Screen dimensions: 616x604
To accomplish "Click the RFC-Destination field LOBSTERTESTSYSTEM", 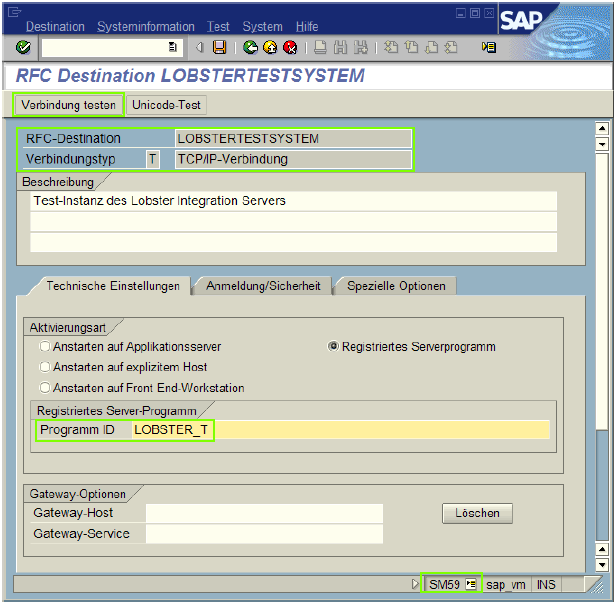I will tap(293, 139).
